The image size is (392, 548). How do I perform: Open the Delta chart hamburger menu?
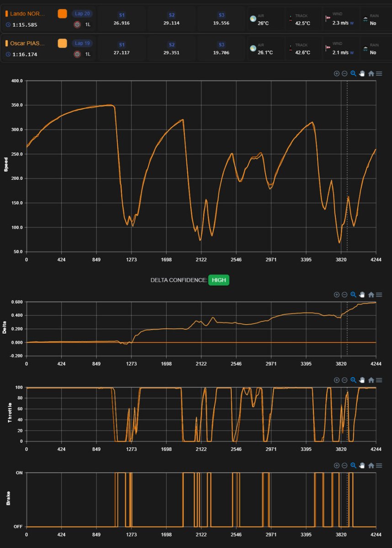tap(379, 295)
